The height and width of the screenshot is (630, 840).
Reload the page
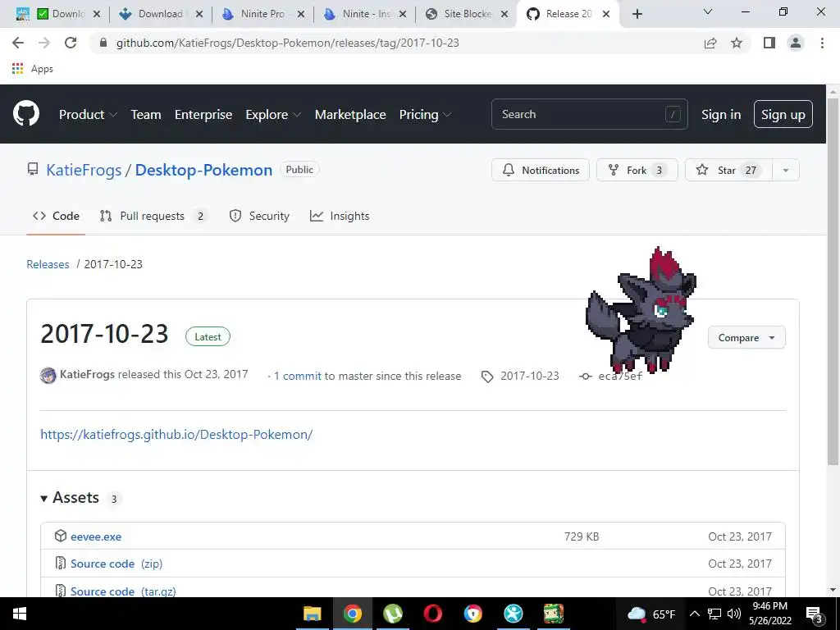click(x=71, y=43)
